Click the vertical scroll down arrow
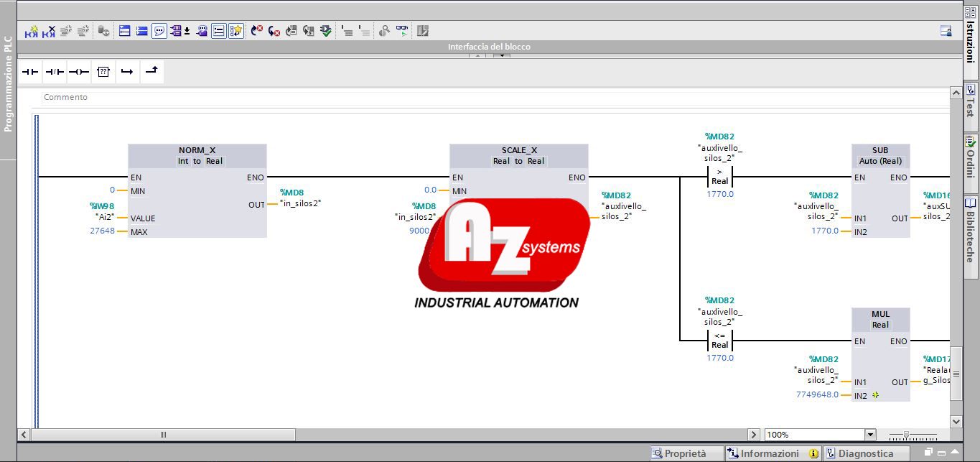Viewport: 980px width, 462px height. tap(956, 421)
